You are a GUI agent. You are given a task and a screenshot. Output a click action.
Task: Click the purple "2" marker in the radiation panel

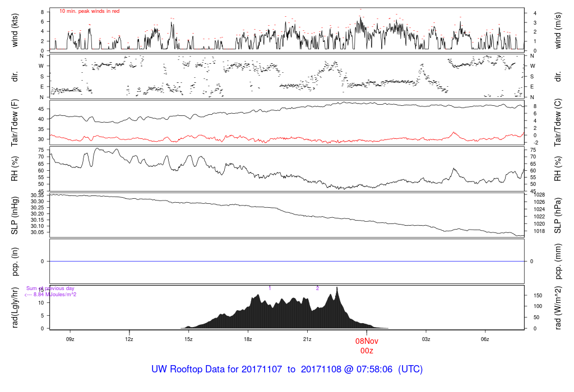point(317,288)
